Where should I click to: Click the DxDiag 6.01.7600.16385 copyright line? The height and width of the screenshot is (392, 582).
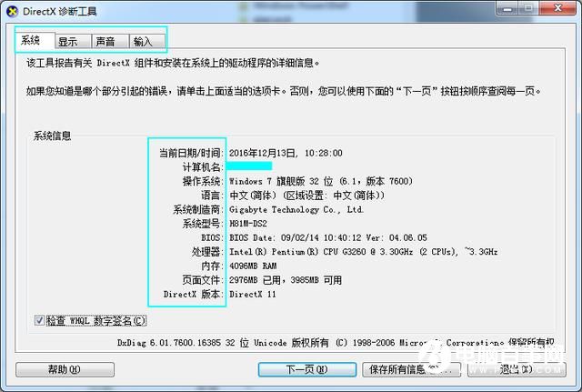(x=336, y=343)
